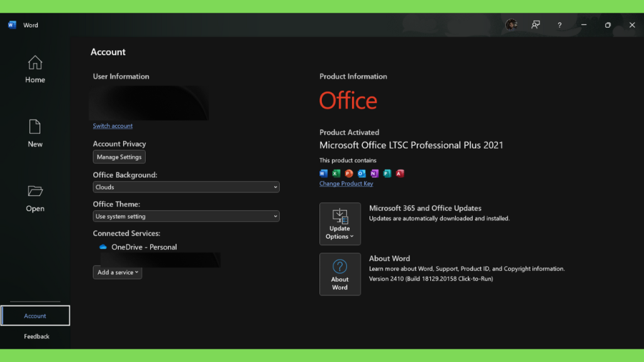The width and height of the screenshot is (644, 362).
Task: Click the red Office logo text
Action: point(348,101)
